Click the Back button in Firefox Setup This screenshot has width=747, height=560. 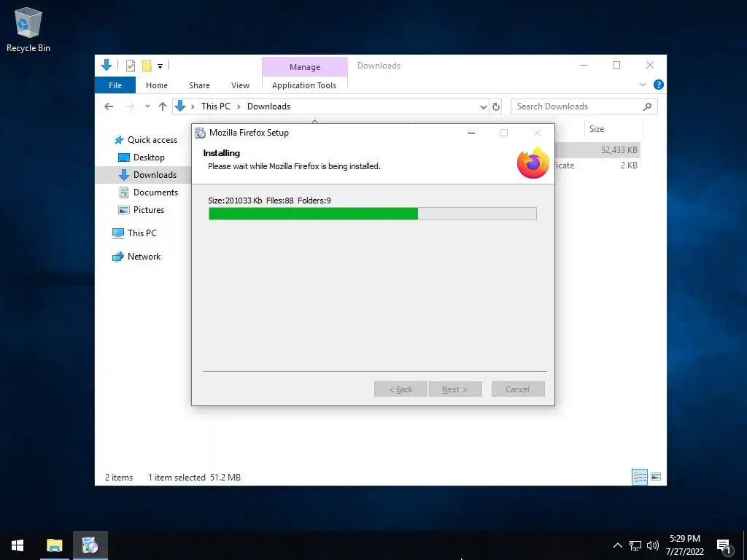(x=400, y=389)
